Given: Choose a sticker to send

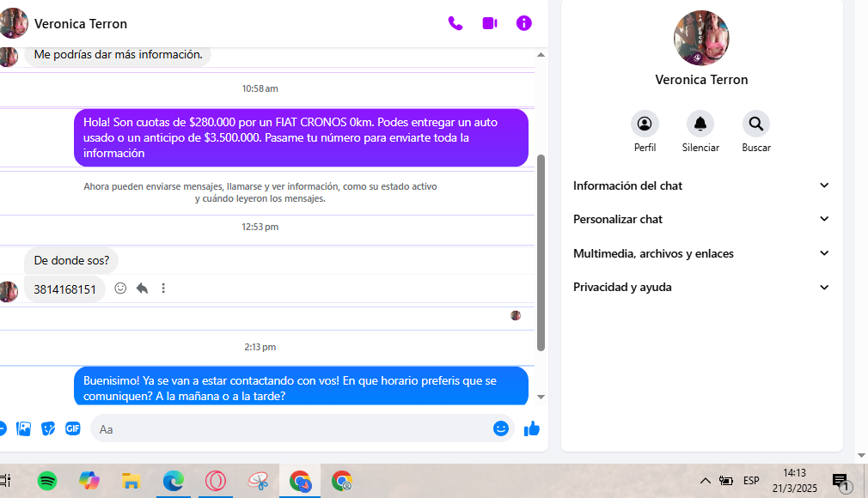Looking at the screenshot, I should [x=48, y=428].
